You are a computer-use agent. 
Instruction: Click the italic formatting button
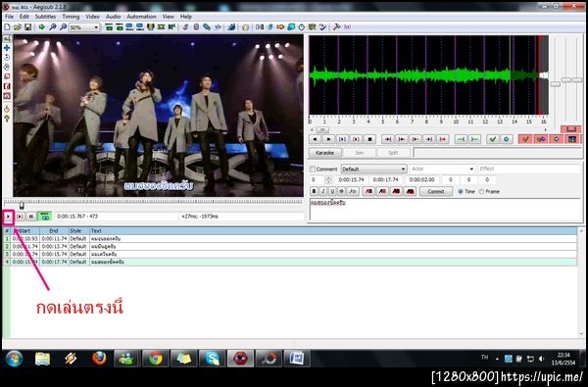pos(323,191)
